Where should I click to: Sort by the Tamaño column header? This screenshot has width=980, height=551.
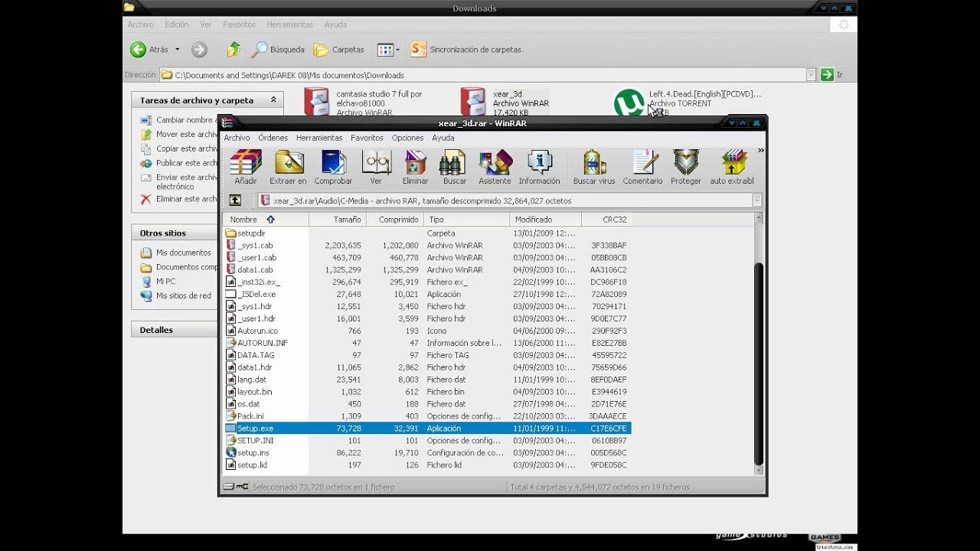[x=338, y=220]
